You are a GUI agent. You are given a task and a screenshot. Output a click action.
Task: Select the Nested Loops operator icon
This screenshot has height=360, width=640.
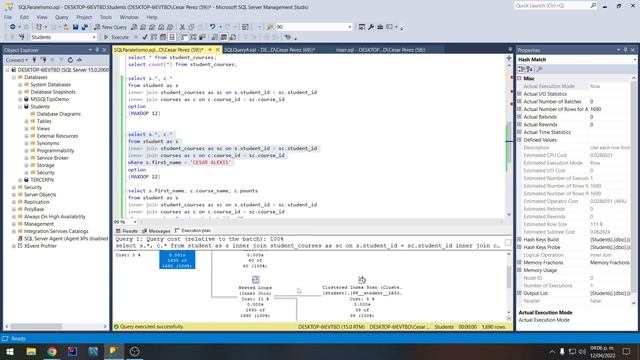(256, 280)
